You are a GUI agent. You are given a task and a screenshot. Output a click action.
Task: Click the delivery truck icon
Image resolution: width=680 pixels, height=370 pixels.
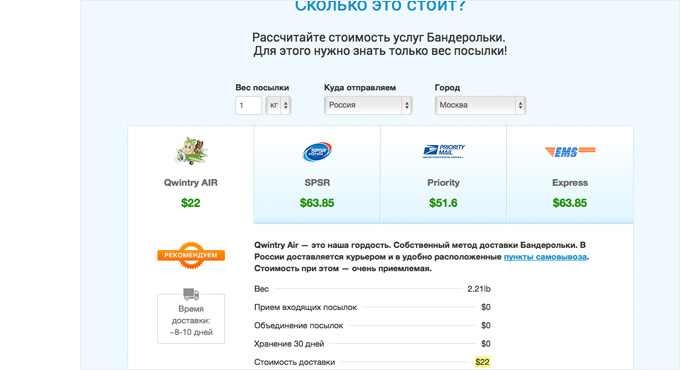click(x=191, y=294)
